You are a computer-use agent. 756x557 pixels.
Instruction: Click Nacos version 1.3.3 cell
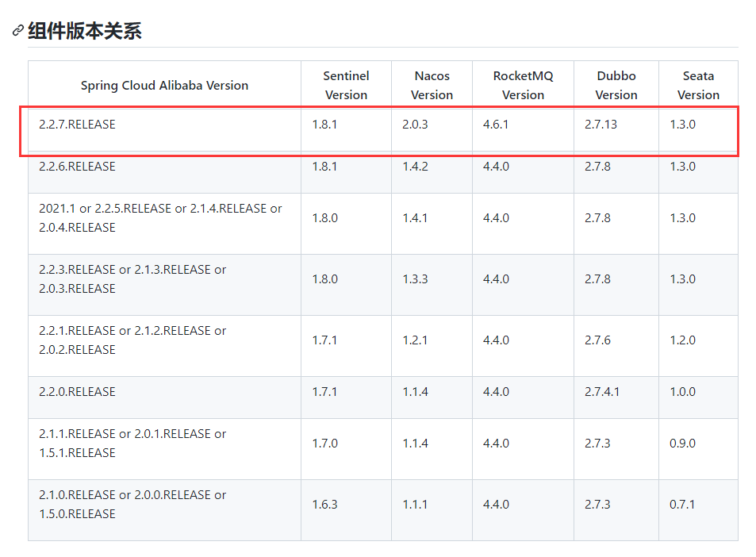[416, 279]
